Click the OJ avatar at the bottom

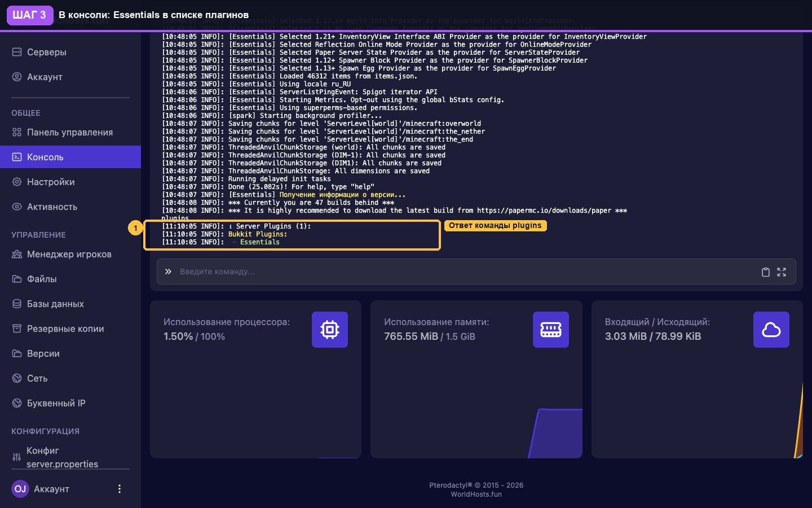tap(20, 489)
